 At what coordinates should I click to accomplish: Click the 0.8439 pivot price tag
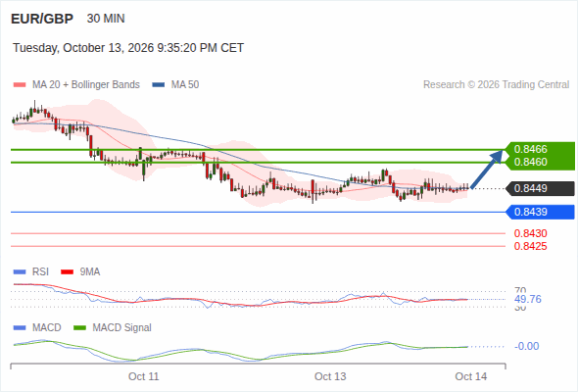(540, 212)
